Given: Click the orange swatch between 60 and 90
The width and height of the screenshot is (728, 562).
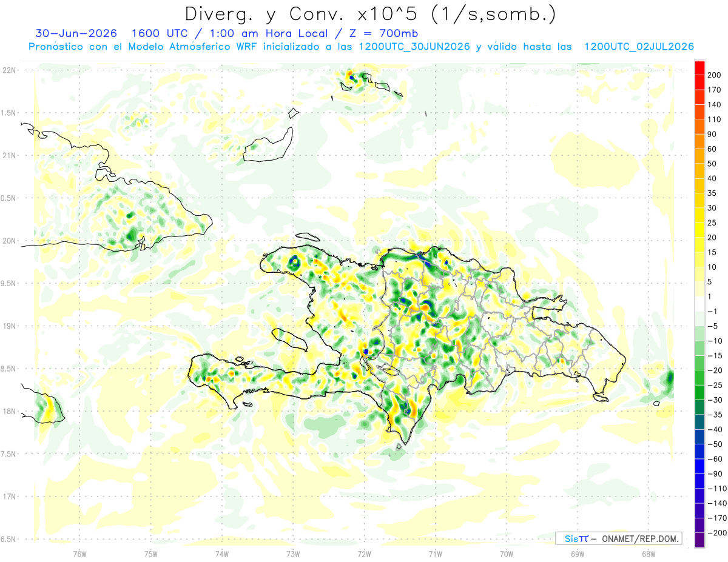Looking at the screenshot, I should tap(699, 142).
